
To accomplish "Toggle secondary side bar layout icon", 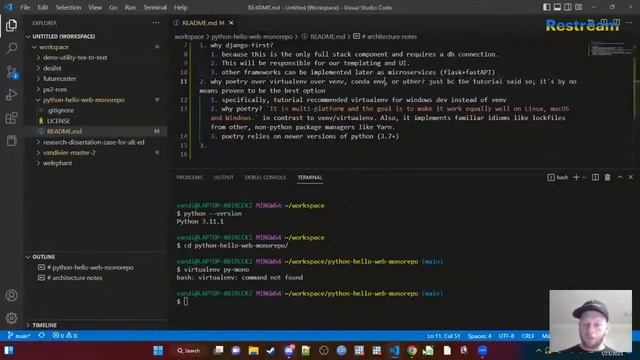I will coord(568,7).
